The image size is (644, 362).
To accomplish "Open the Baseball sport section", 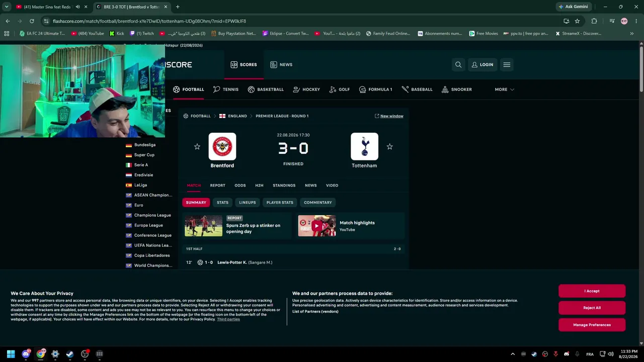I will [x=417, y=89].
